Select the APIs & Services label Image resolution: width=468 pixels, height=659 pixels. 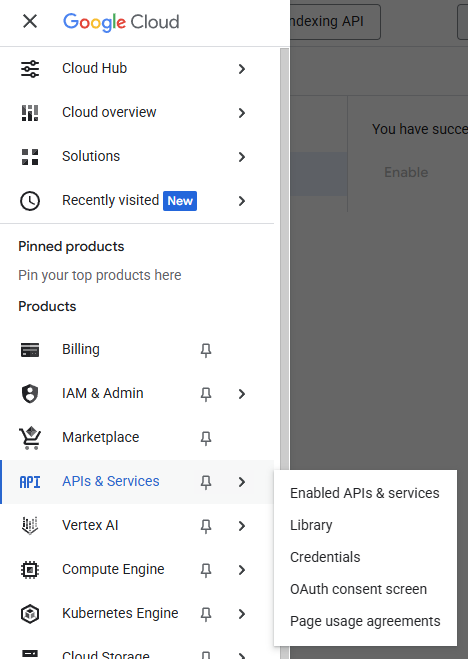[x=111, y=481]
